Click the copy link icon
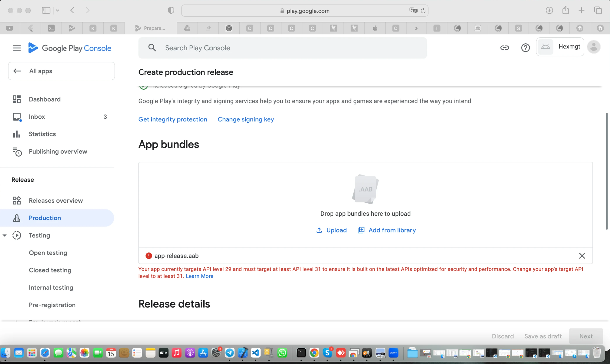This screenshot has height=364, width=610. [505, 48]
